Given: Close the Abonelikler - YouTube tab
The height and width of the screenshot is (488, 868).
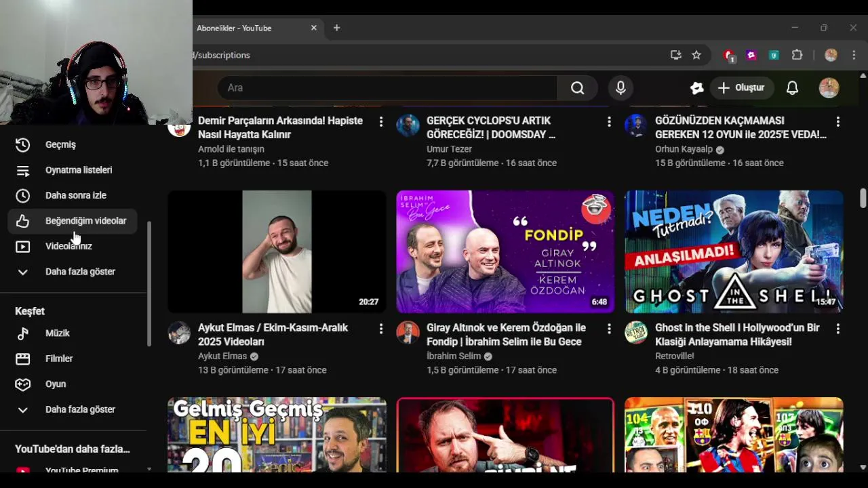Looking at the screenshot, I should (x=313, y=28).
